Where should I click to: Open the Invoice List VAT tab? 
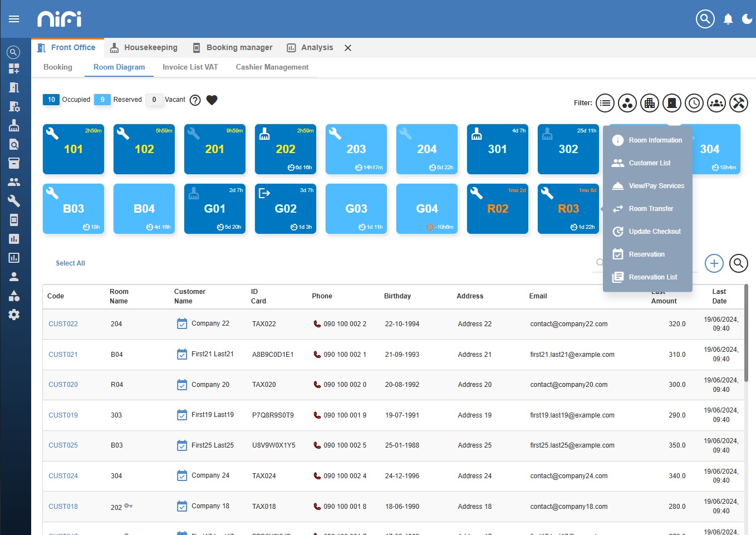[190, 67]
